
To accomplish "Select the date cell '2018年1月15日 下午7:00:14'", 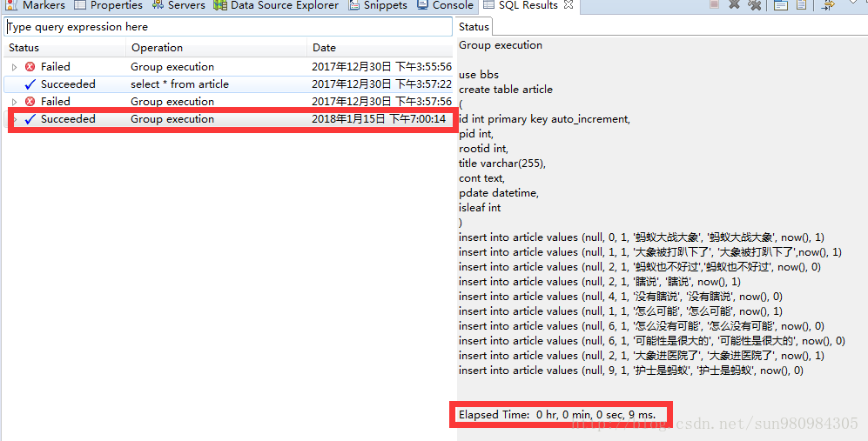I will point(379,119).
